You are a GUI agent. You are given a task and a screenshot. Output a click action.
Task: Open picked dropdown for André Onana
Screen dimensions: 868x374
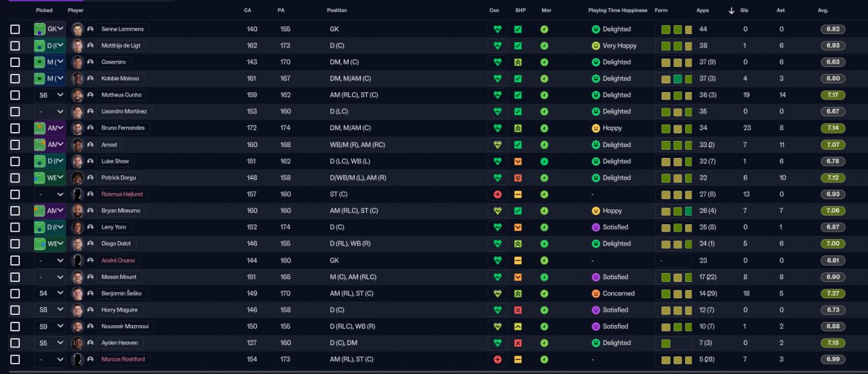[50, 260]
